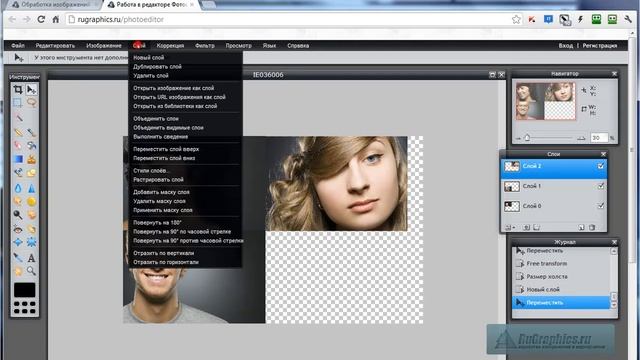
Task: Select the Brush tool
Action: tap(31, 132)
